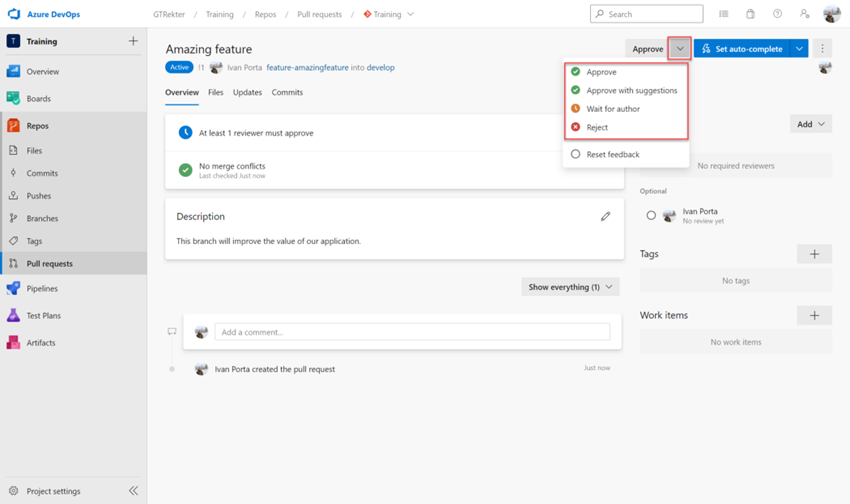Click Set auto-complete button
850x504 pixels.
coord(742,49)
